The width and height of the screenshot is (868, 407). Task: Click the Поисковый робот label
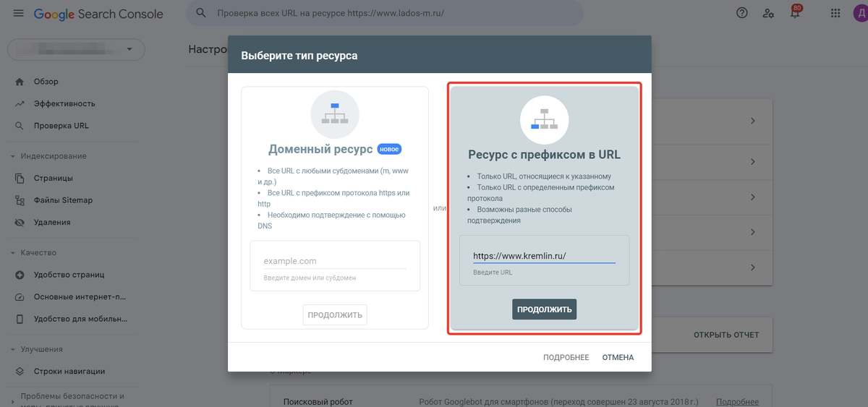tap(318, 402)
